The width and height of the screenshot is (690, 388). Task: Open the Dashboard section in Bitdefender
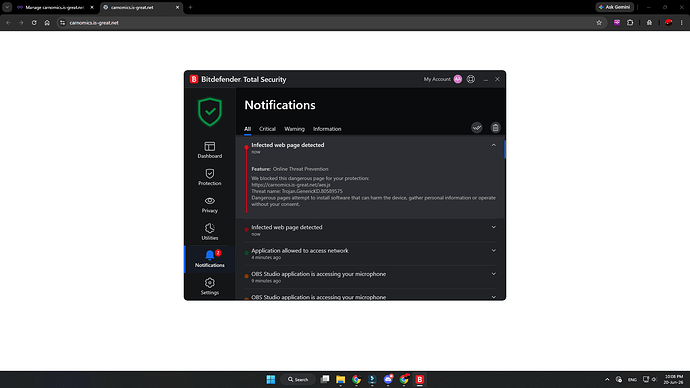tap(209, 150)
